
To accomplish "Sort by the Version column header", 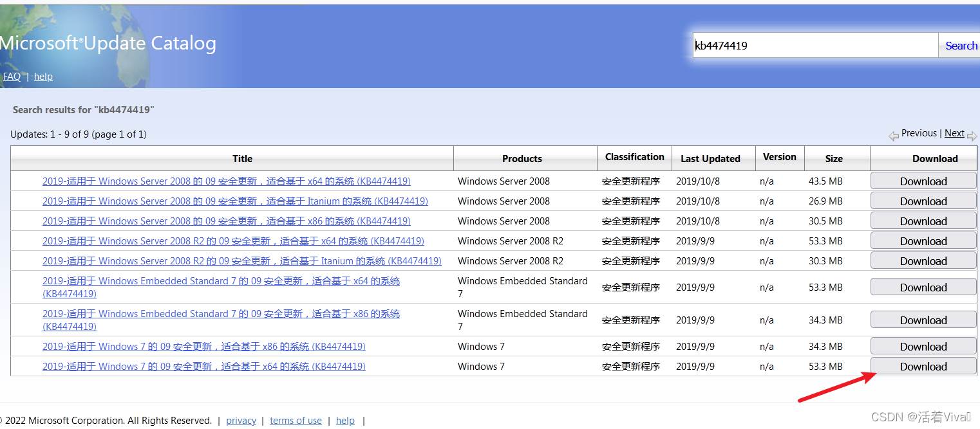I will pyautogui.click(x=780, y=157).
